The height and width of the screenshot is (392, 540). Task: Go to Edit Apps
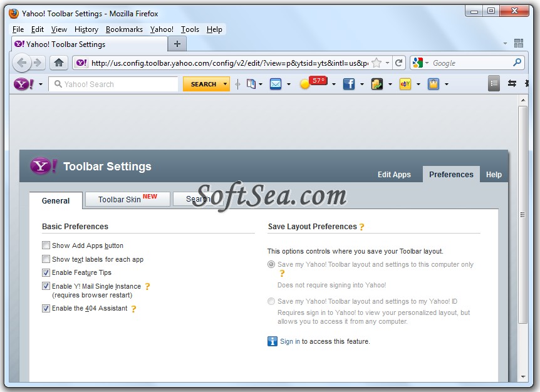(x=394, y=175)
